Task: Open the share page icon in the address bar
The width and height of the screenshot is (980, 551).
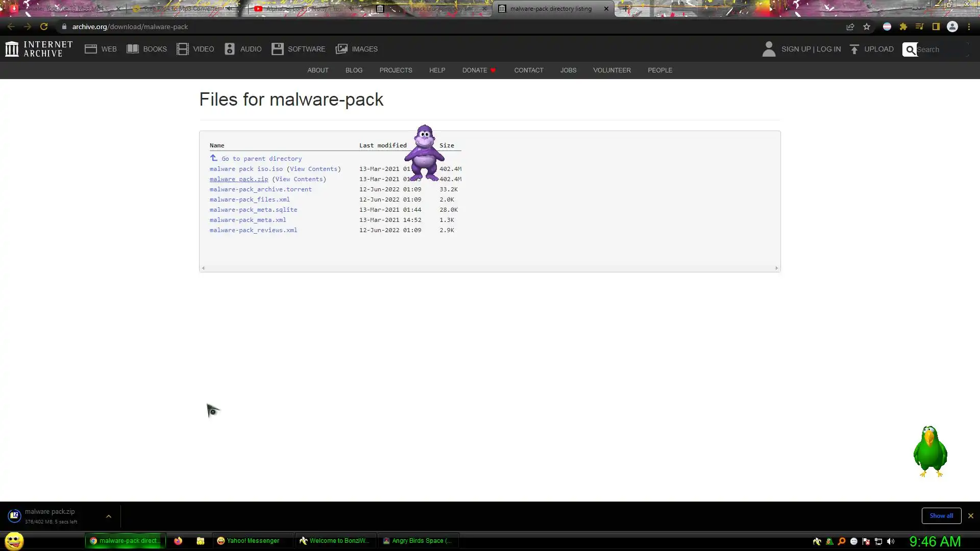Action: [x=850, y=27]
